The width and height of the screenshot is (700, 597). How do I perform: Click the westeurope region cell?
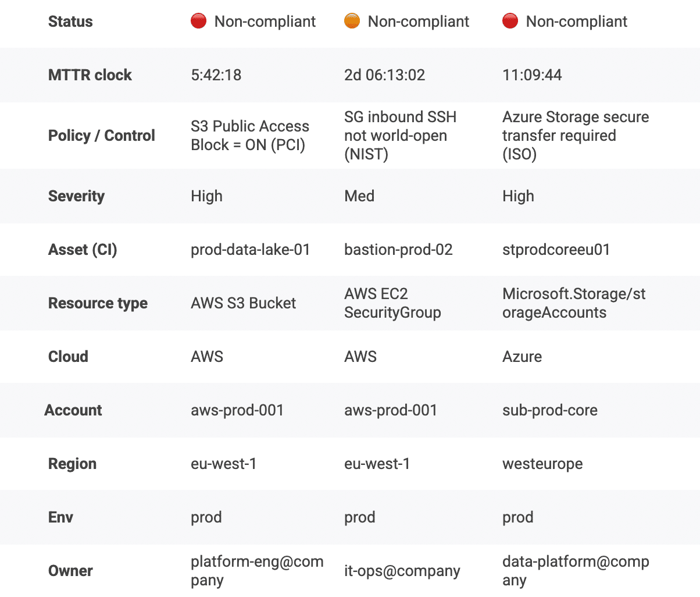tap(542, 464)
